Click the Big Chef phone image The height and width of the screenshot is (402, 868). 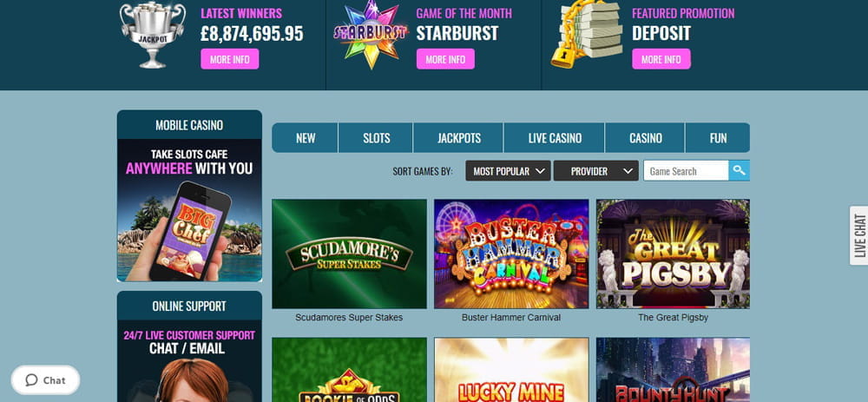click(189, 210)
